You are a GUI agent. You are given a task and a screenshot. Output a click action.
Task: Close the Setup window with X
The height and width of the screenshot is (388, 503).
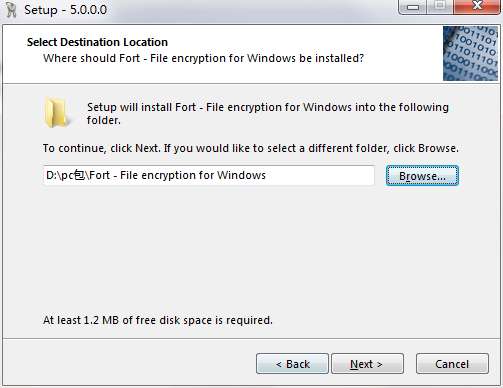tap(477, 7)
